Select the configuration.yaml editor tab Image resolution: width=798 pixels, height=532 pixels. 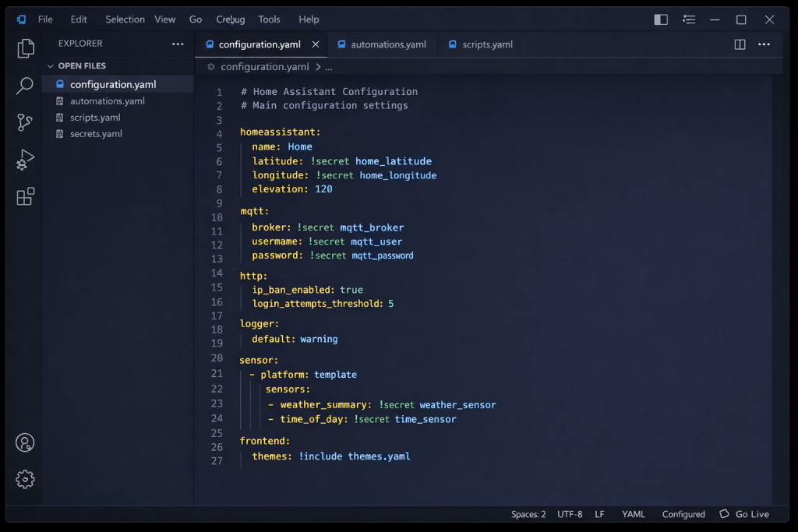260,44
